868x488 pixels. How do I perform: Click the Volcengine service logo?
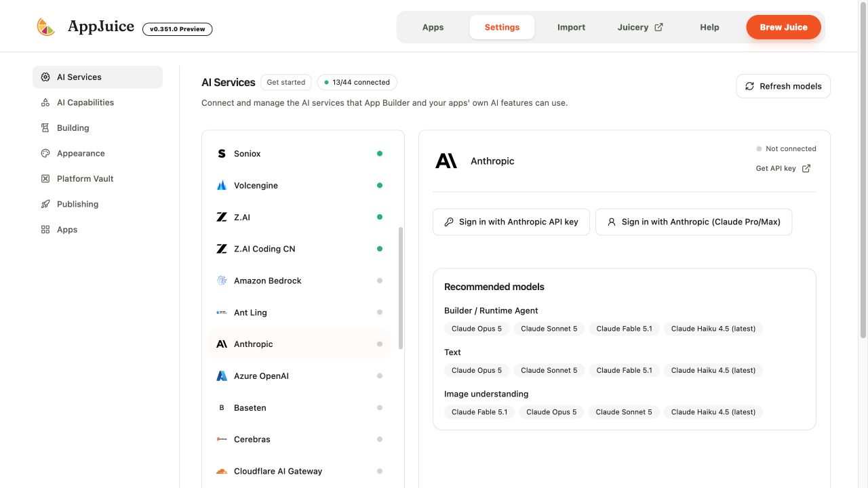(x=222, y=186)
